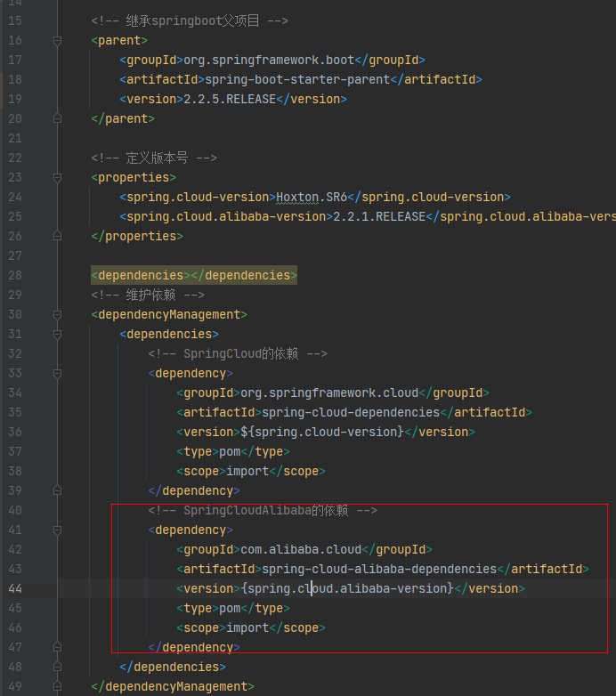Click the 定义版本号 comment on line 22
The height and width of the screenshot is (696, 616).
[x=154, y=158]
